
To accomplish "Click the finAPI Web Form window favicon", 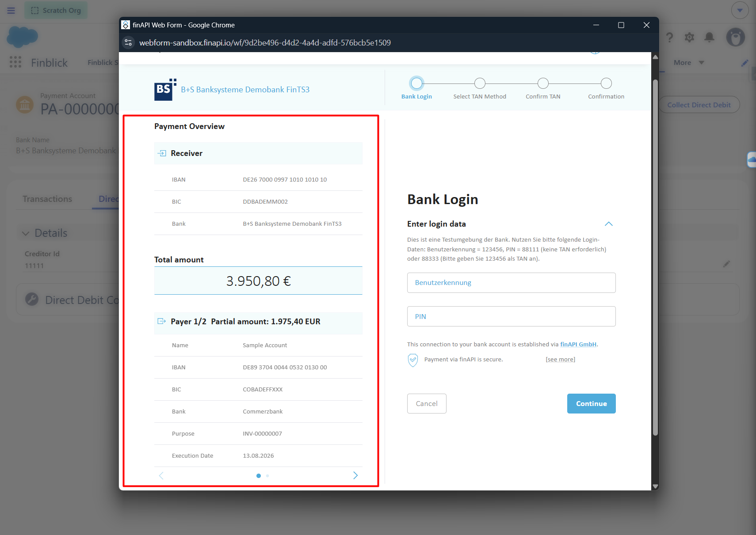I will point(126,25).
